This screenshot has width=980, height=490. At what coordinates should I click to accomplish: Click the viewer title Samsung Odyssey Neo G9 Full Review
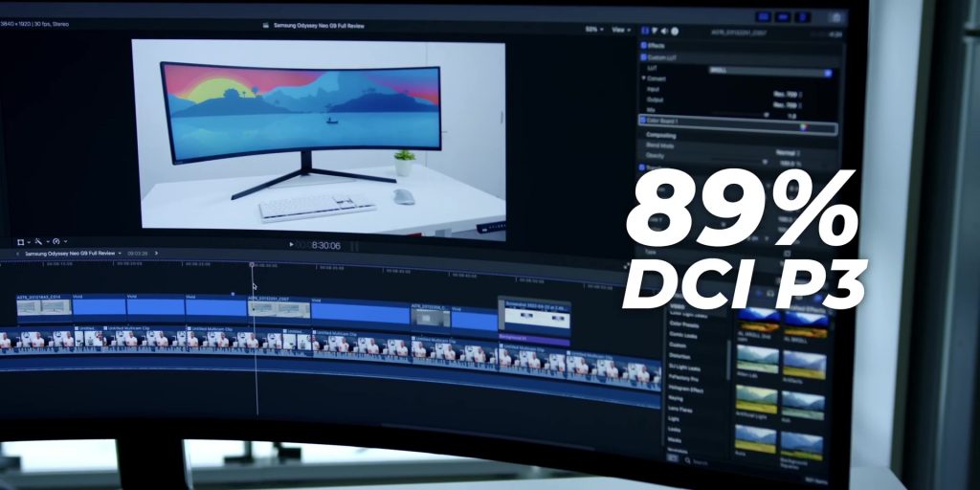319,26
